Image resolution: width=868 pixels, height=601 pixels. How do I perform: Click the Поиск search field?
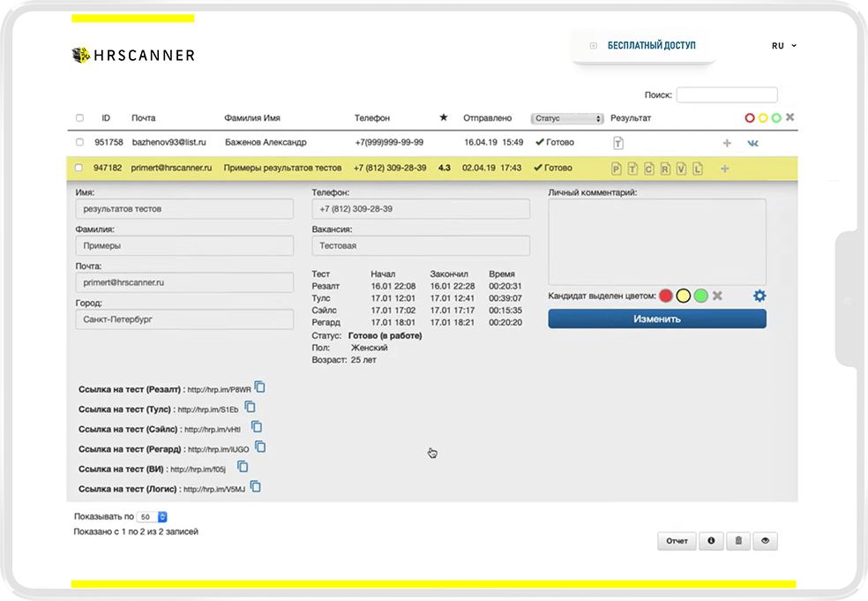tap(726, 94)
